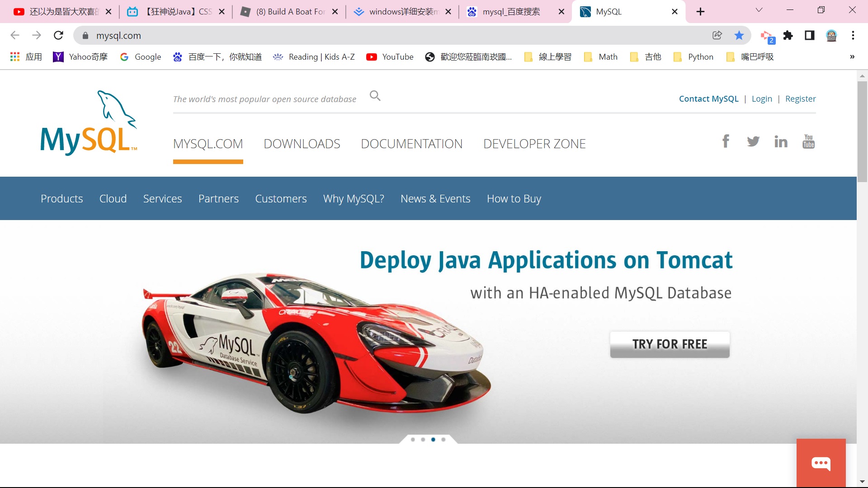Select the MYSQL.COM nav tab
The image size is (868, 488).
208,144
